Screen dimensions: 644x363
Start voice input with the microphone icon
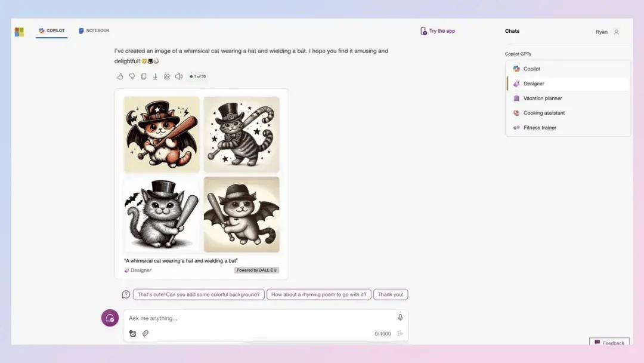400,318
